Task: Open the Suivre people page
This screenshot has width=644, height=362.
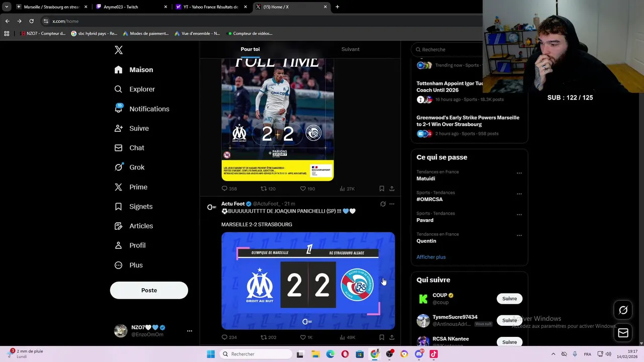Action: pos(131,128)
